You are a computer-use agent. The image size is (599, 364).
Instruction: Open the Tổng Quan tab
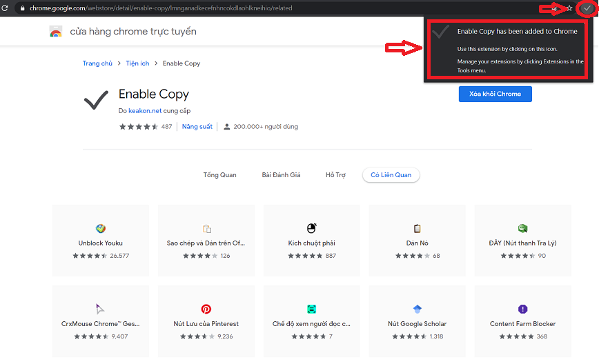(x=219, y=174)
